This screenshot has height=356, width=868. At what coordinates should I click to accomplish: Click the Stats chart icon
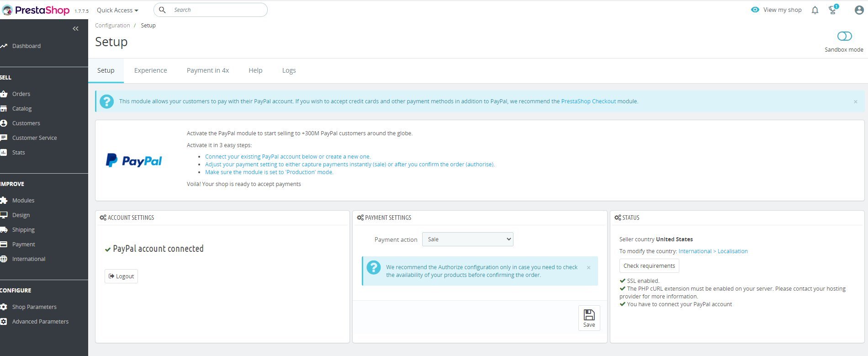4,152
